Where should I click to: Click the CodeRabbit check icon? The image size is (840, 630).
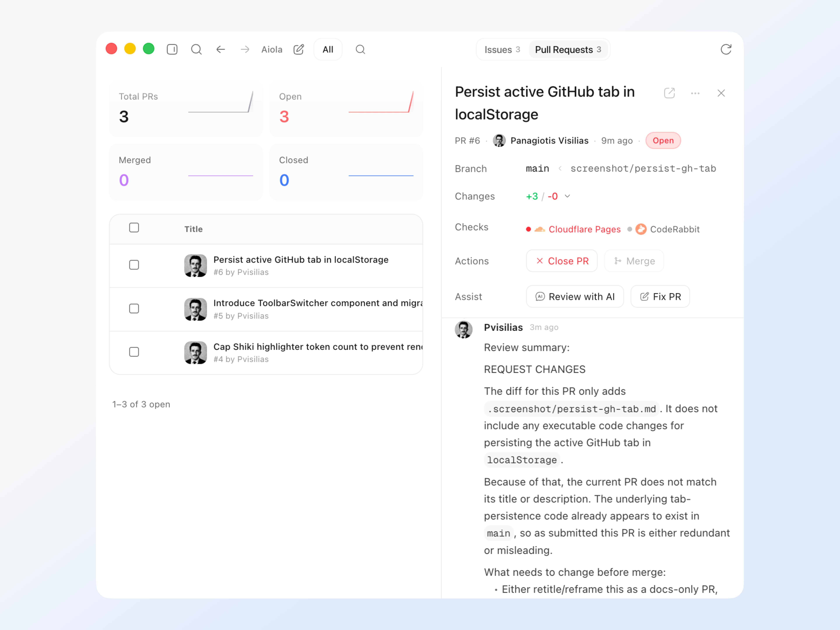641,229
